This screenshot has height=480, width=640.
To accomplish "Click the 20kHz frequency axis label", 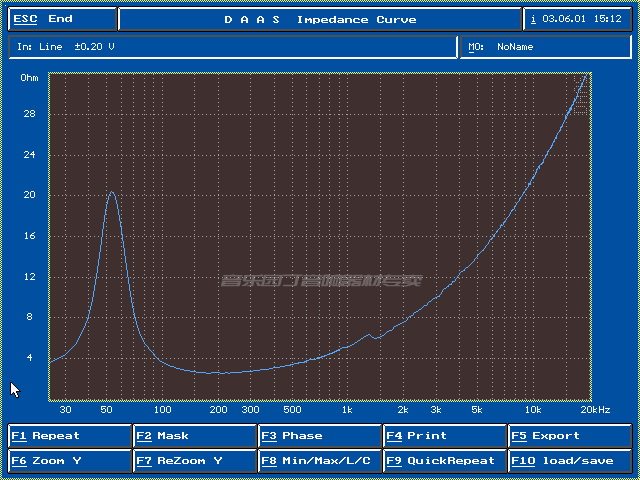I will pos(595,410).
